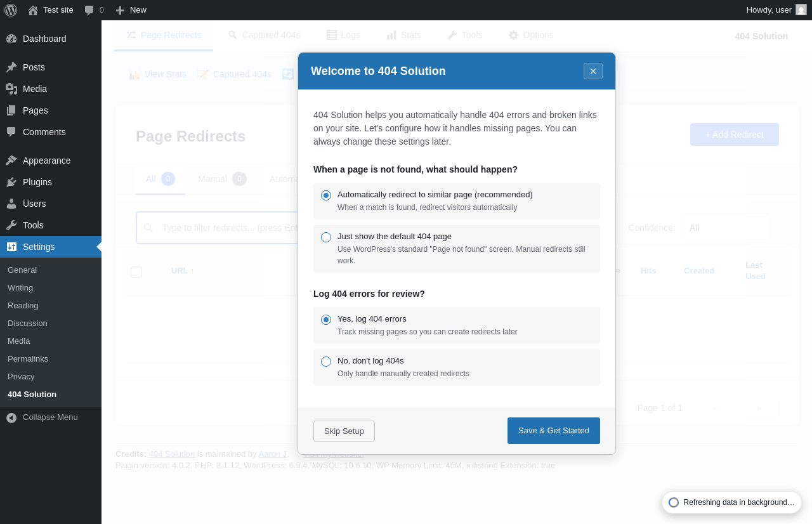This screenshot has width=812, height=524.
Task: Sort the table by the URL column
Action: coord(183,271)
